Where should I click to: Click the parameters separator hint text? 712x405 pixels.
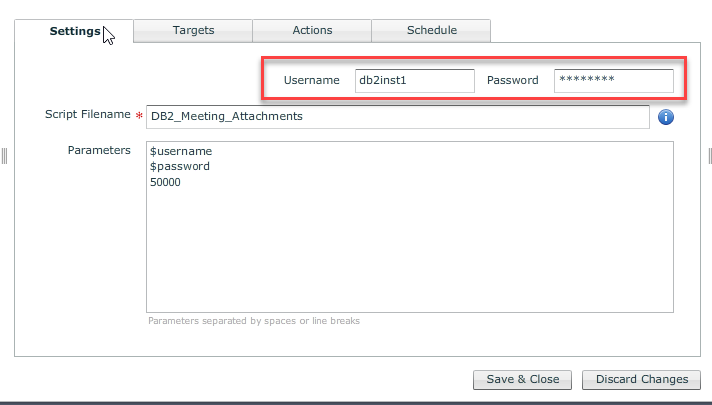(253, 322)
